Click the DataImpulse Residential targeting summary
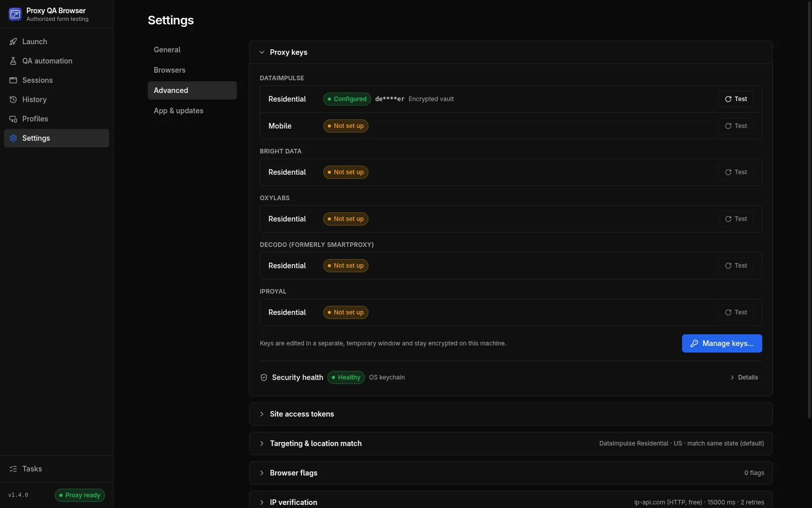This screenshot has width=812, height=508. [682, 443]
